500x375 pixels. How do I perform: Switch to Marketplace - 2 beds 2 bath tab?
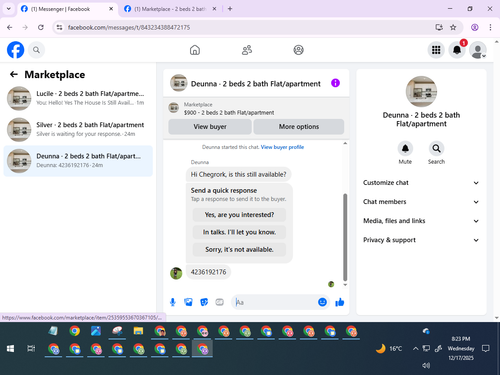coord(170,9)
